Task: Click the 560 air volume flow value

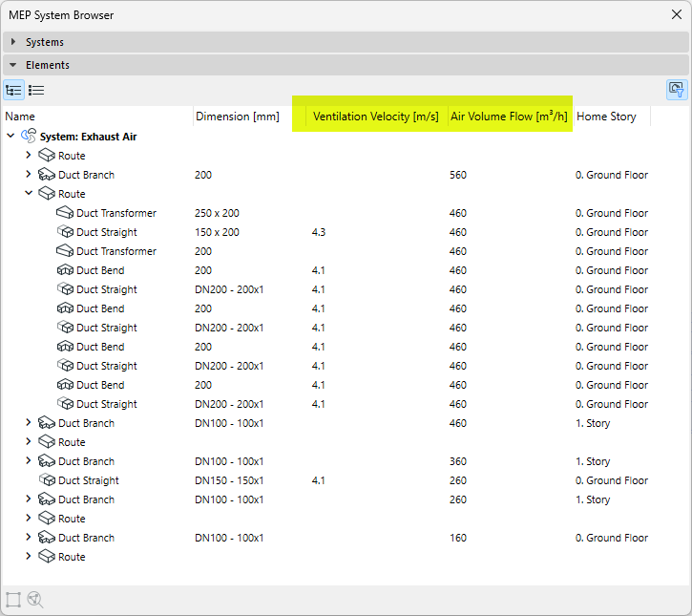Action: click(458, 175)
